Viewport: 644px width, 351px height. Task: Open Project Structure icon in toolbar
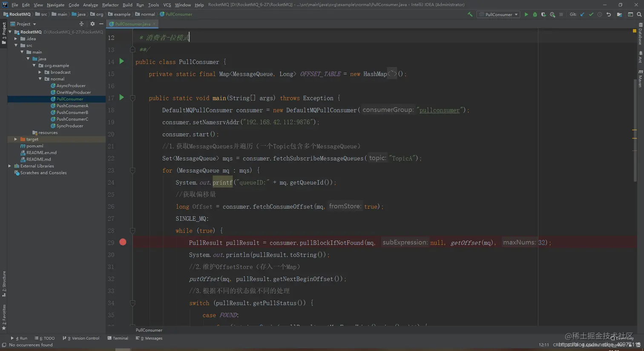point(619,14)
